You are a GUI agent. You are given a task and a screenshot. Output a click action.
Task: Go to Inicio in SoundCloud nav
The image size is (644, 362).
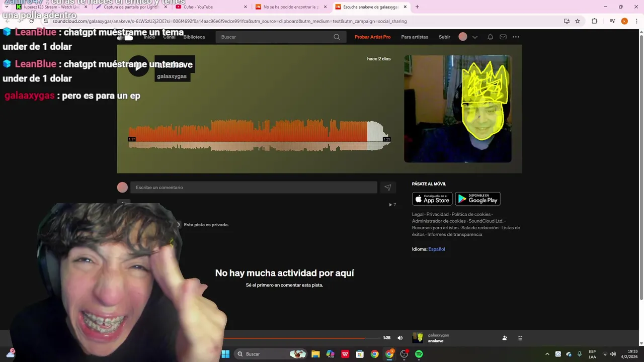(149, 37)
